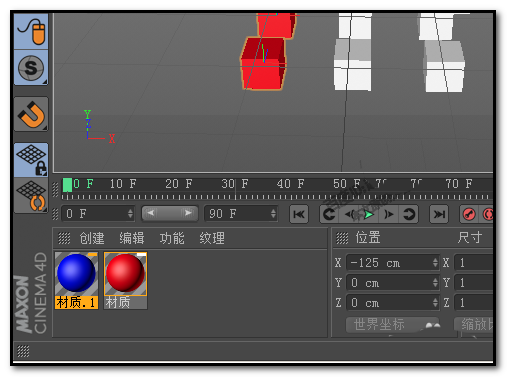
Task: Click the status bar grip handle
Action: click(23, 351)
